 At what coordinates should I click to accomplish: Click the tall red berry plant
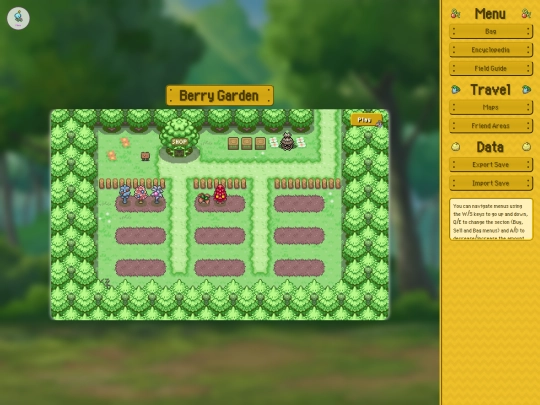tap(220, 194)
